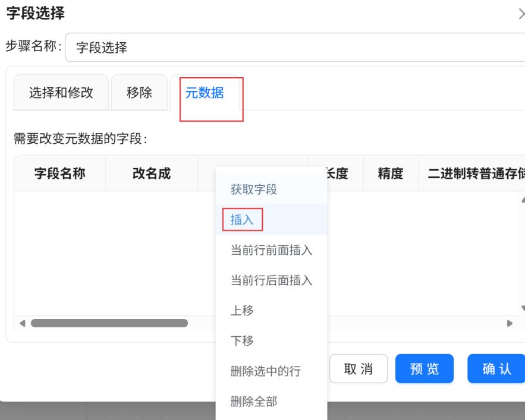
Task: Select 当前行后面插入 menu entry
Action: coord(271,280)
